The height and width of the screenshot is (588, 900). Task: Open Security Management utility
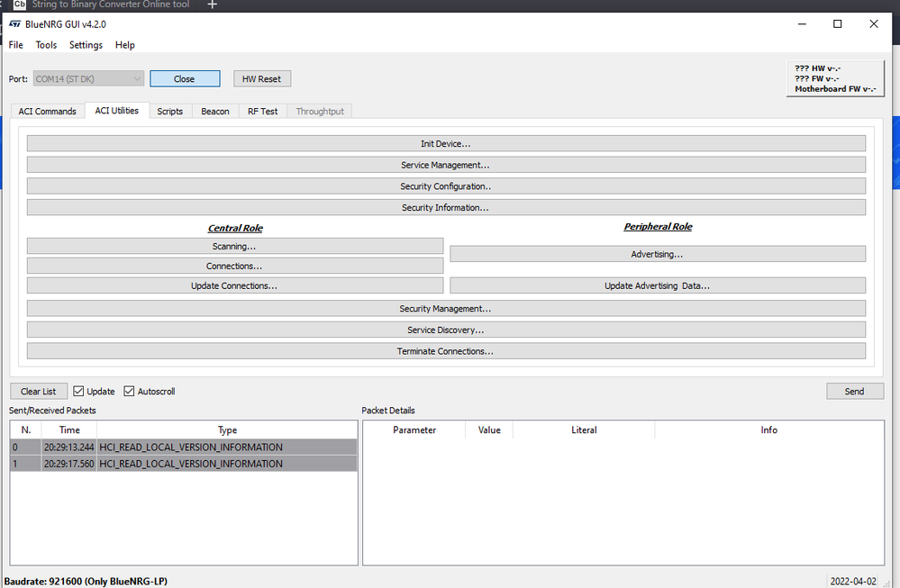click(446, 309)
